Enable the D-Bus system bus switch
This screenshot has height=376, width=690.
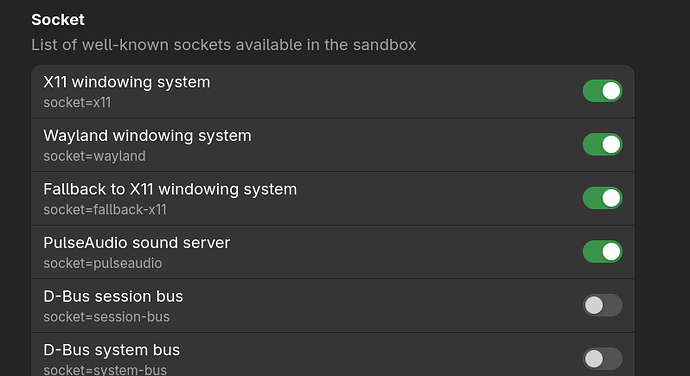[602, 359]
